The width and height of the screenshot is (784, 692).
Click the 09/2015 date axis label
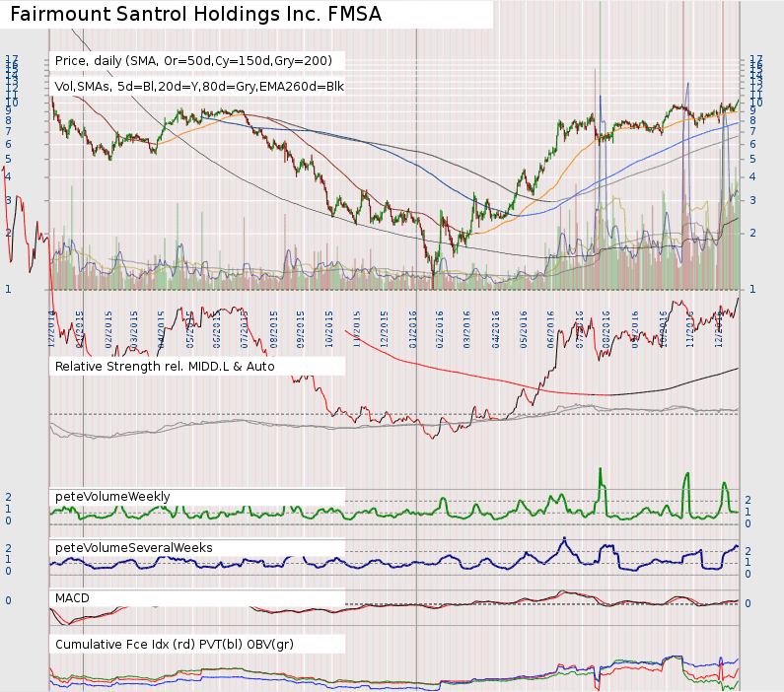(x=301, y=330)
